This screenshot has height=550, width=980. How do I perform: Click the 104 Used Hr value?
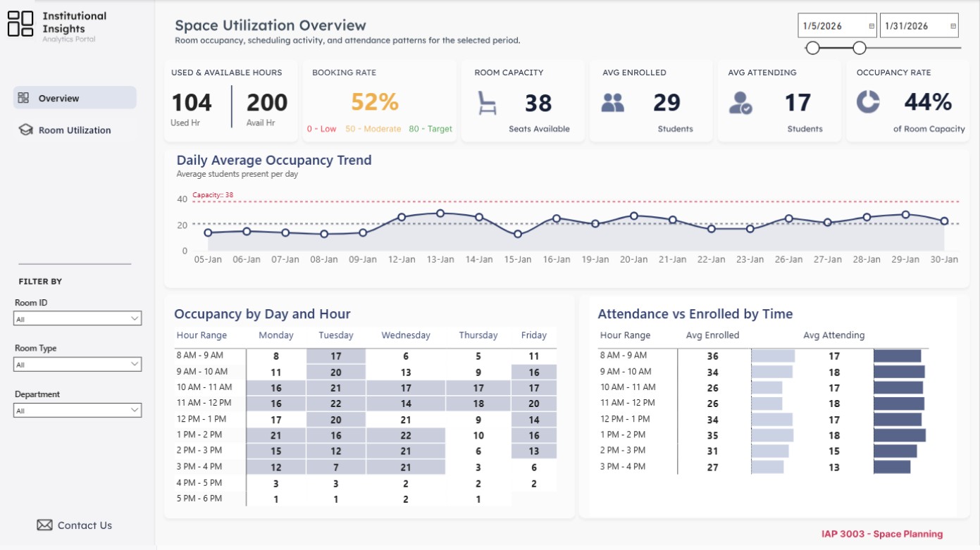(x=192, y=103)
